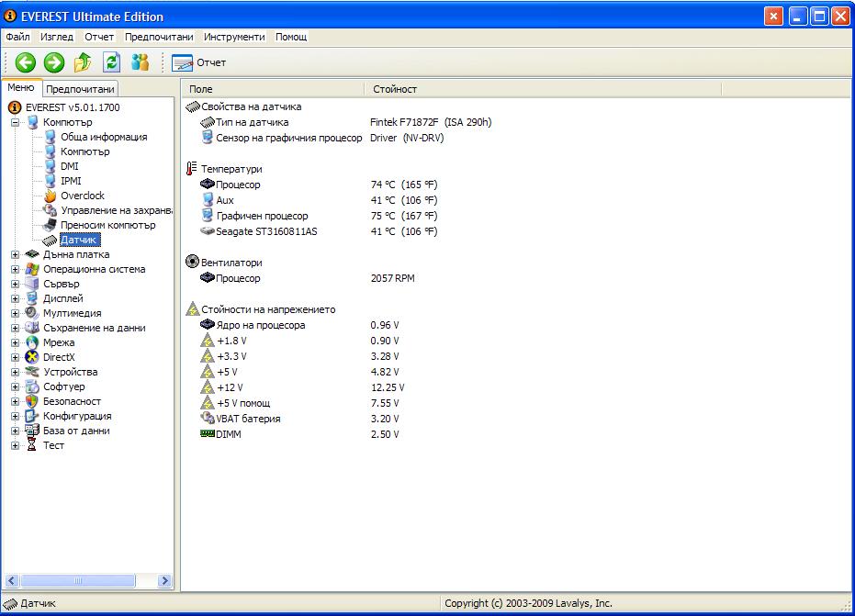Open Преносим компютър tree item
Screen dimensions: 855x616
[x=108, y=225]
